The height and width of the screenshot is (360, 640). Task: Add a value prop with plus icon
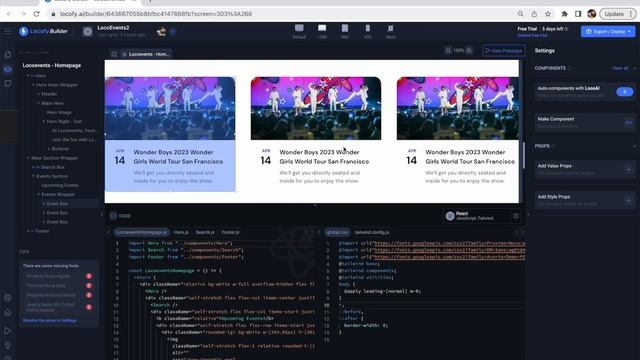(629, 169)
